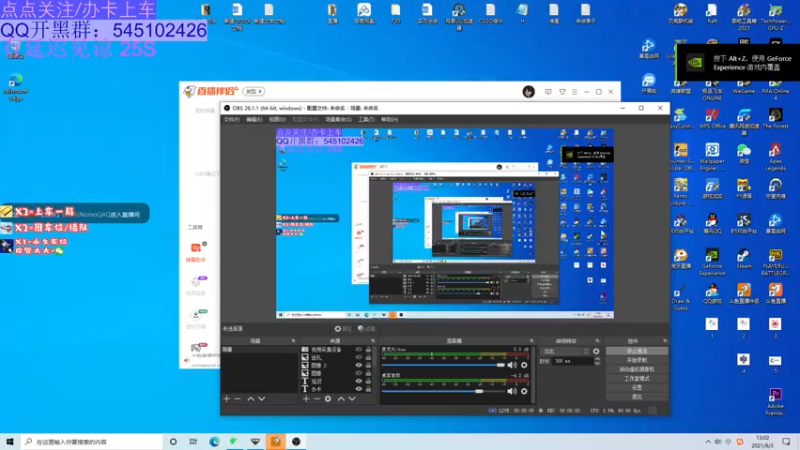Expand dropdown pill beside the companion app logo
800x450 pixels.
point(254,92)
